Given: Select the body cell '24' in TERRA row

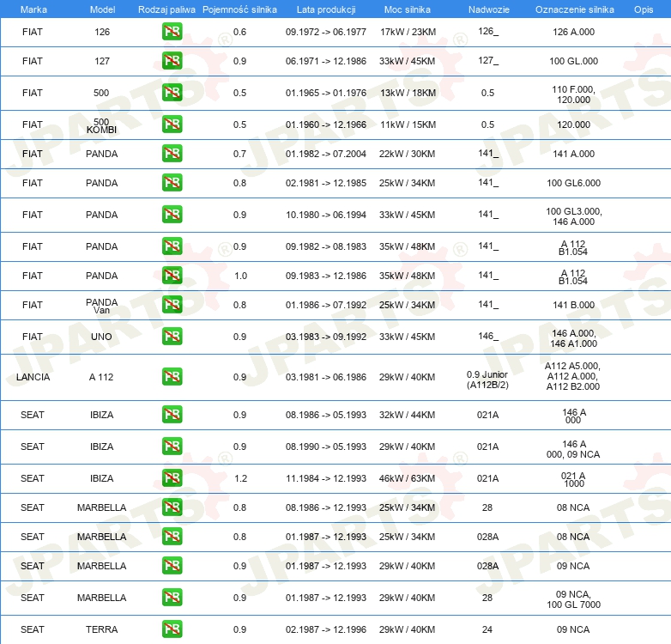Looking at the screenshot, I should tap(487, 629).
